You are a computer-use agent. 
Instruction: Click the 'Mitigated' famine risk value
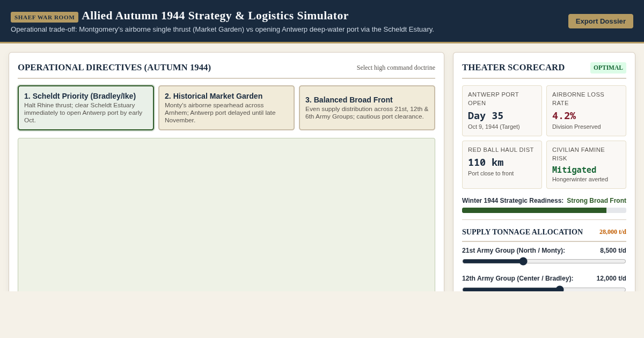(x=574, y=170)
